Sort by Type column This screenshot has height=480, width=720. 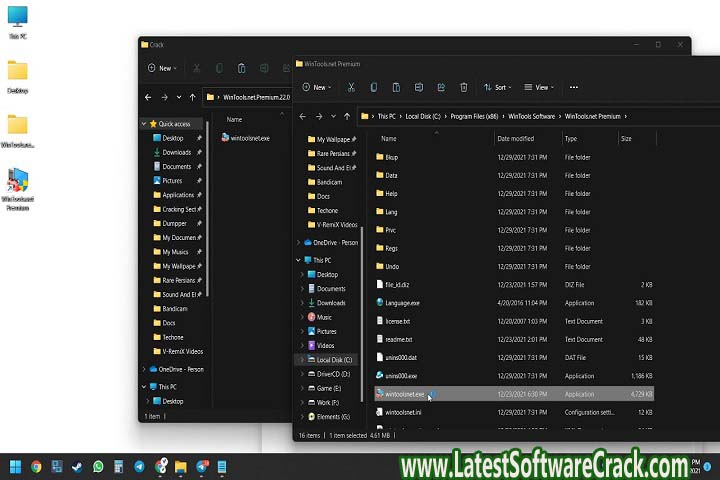(571, 139)
